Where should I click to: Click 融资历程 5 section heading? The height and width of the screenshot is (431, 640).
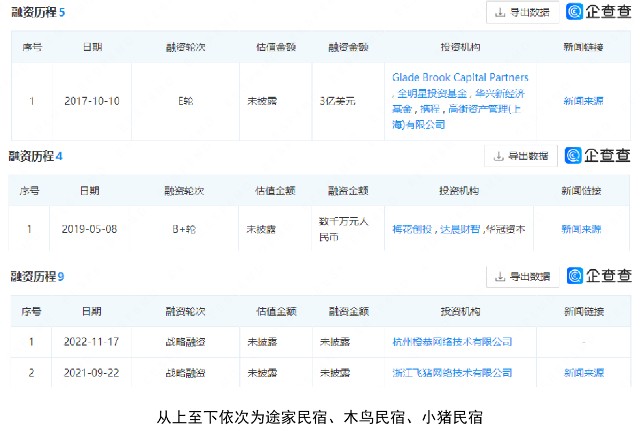[x=38, y=12]
